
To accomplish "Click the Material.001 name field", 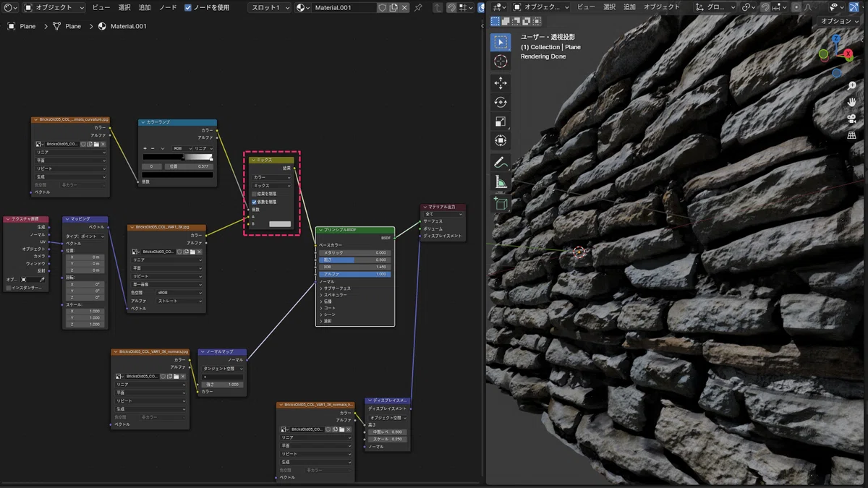I will [344, 7].
